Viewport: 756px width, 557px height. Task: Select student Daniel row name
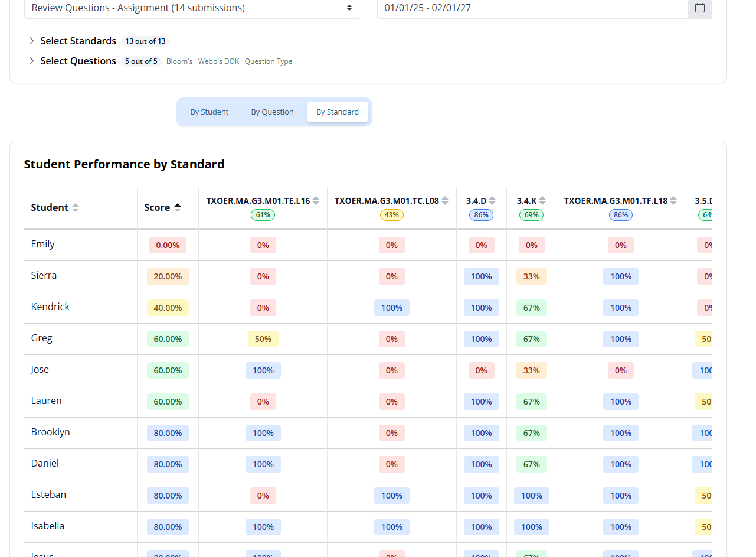pos(45,463)
